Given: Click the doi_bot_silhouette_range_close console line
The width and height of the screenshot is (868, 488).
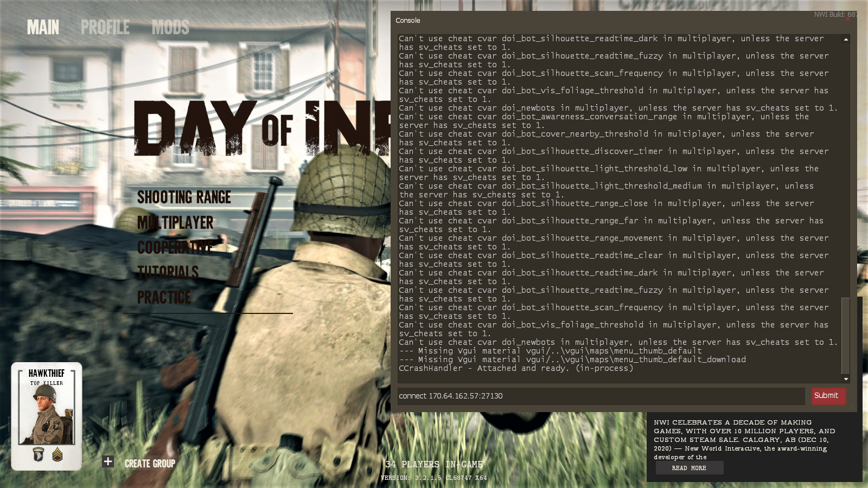Looking at the screenshot, I should coord(607,208).
